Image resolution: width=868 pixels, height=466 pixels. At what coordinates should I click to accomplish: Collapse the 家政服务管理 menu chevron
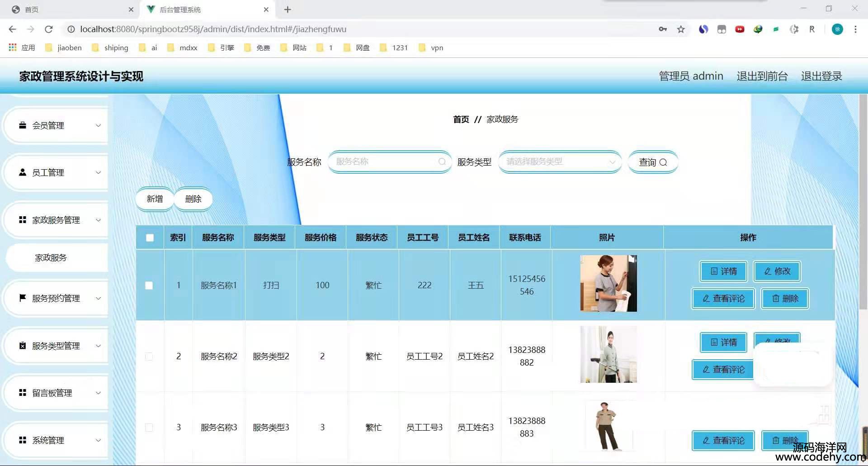click(98, 220)
